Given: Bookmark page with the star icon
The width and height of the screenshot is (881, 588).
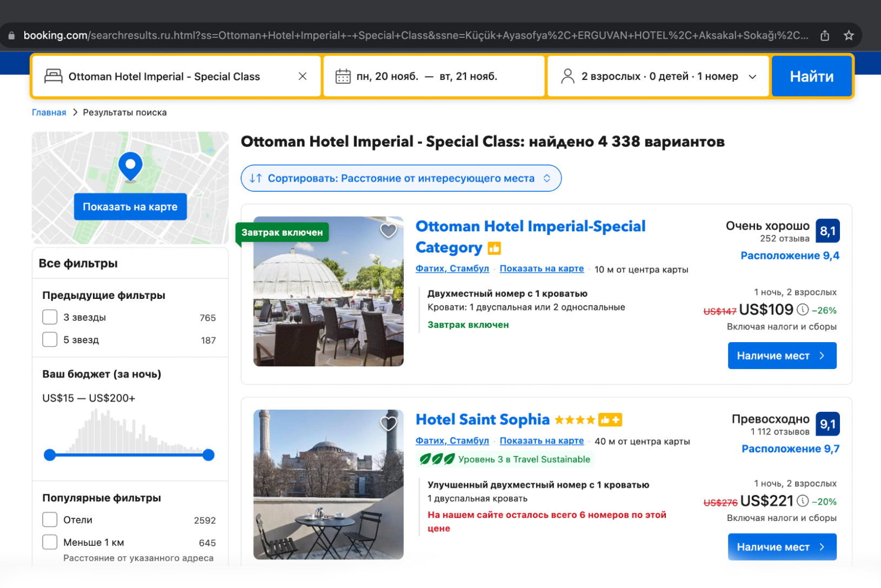Looking at the screenshot, I should [x=849, y=36].
